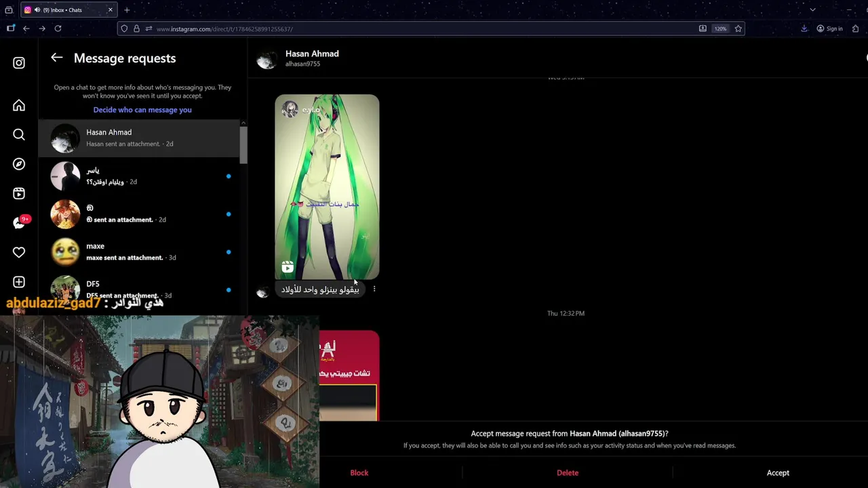
Task: Accept the Hasan Ahmad message request
Action: click(778, 473)
